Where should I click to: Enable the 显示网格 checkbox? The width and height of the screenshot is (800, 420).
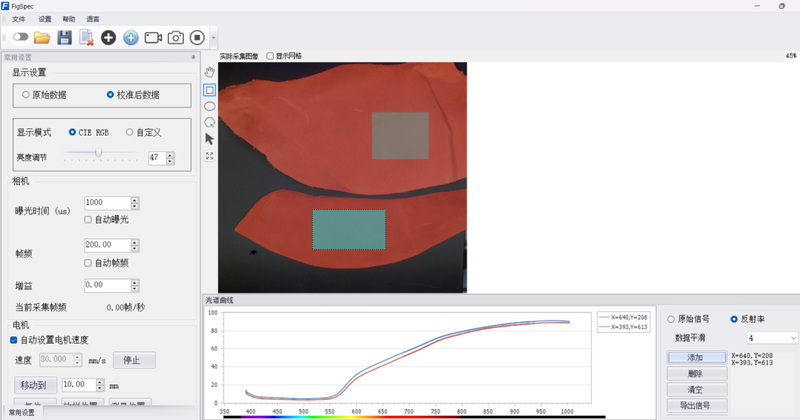[x=270, y=56]
